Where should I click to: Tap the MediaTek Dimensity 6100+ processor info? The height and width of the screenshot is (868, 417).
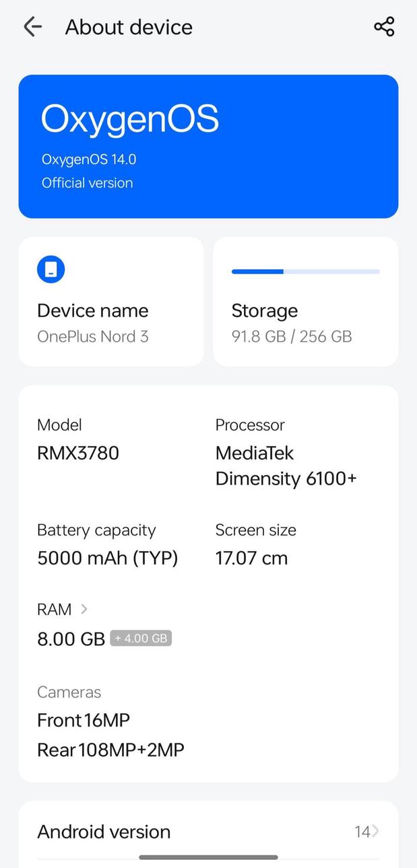[x=286, y=465]
